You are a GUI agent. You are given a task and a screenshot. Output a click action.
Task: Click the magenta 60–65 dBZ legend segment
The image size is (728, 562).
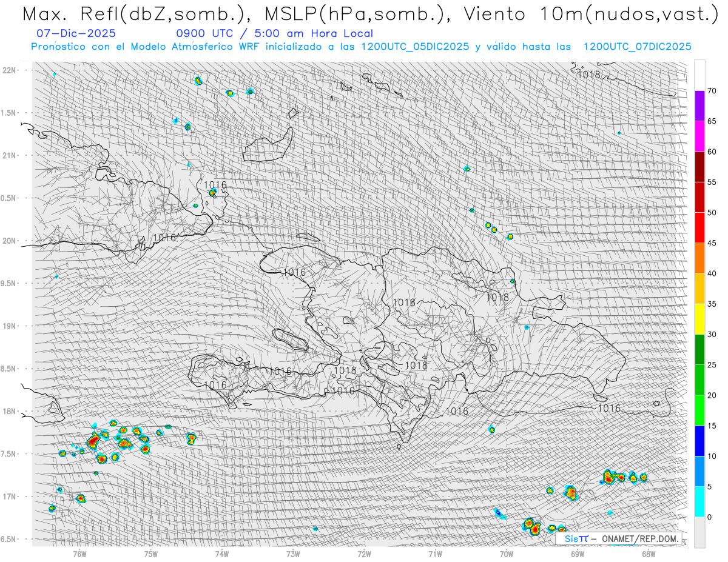click(x=699, y=136)
